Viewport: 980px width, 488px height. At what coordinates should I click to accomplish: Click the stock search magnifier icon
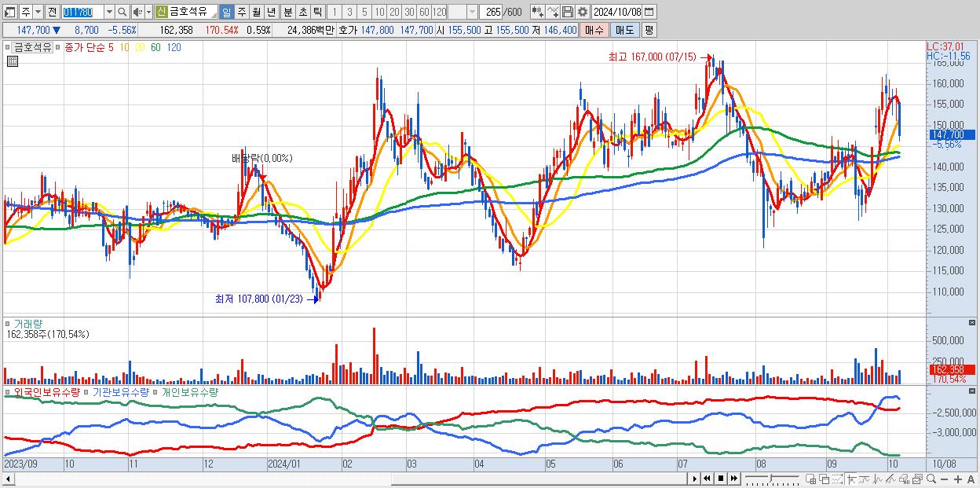(x=122, y=13)
